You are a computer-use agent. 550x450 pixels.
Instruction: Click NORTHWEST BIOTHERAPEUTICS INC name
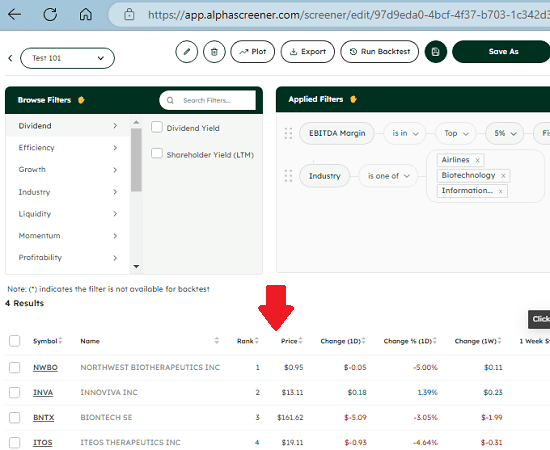[x=150, y=367]
